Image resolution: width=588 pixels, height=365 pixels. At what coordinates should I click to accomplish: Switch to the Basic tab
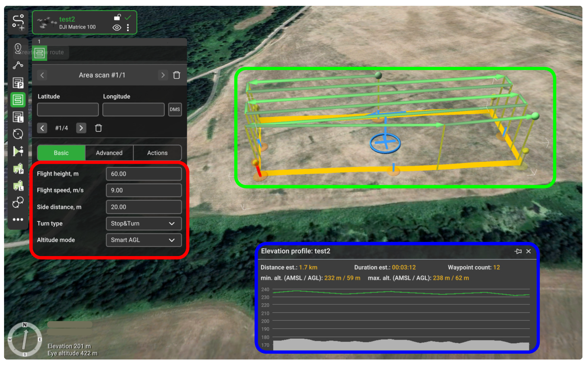tap(61, 153)
